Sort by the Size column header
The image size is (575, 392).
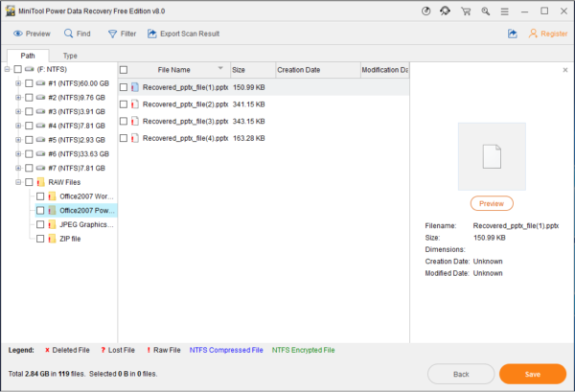(x=253, y=70)
